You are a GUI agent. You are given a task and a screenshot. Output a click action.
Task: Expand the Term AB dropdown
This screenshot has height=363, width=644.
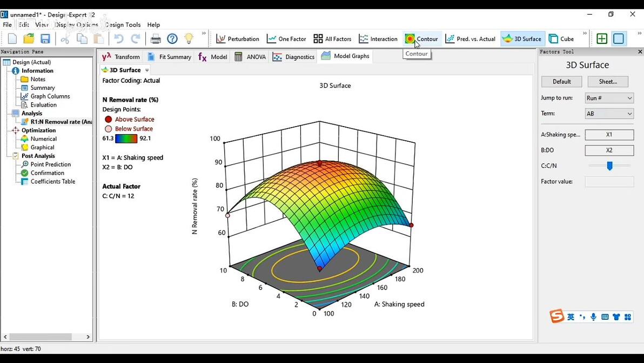[x=609, y=114]
